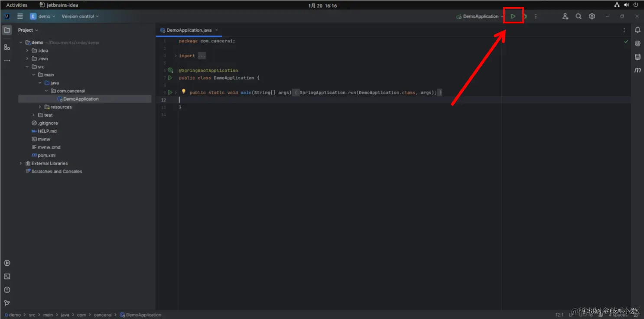This screenshot has height=319, width=644.
Task: Open Search Everywhere magnifier icon
Action: (579, 16)
